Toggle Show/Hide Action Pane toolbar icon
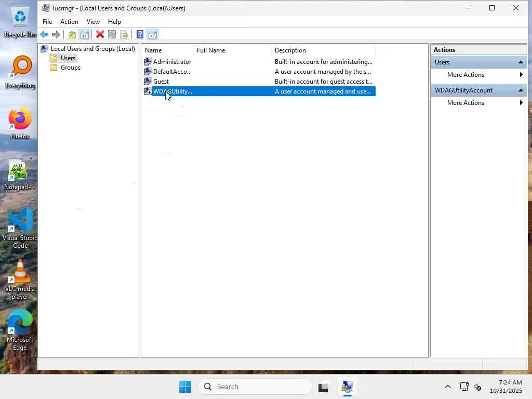This screenshot has height=399, width=532. 153,34
